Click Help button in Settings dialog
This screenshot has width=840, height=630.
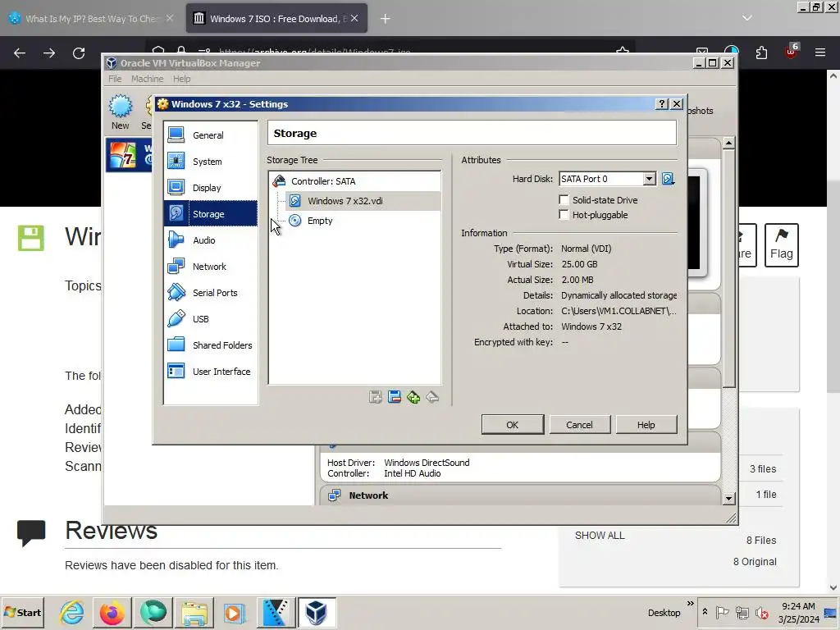(x=646, y=425)
